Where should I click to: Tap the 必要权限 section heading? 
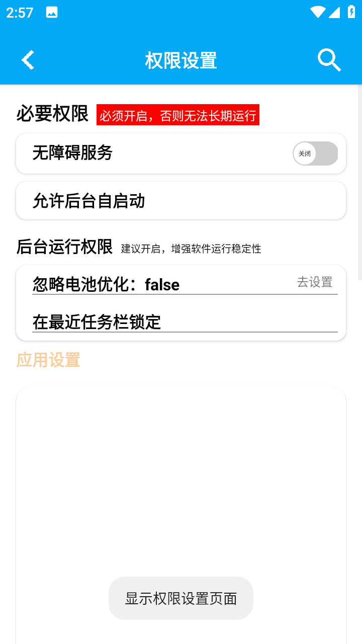(52, 114)
